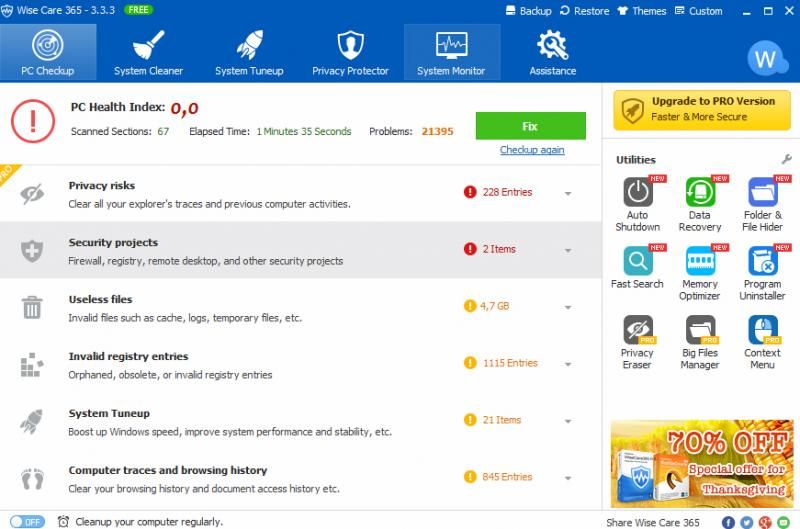
Task: Expand the Useless files details arrow
Action: [568, 308]
